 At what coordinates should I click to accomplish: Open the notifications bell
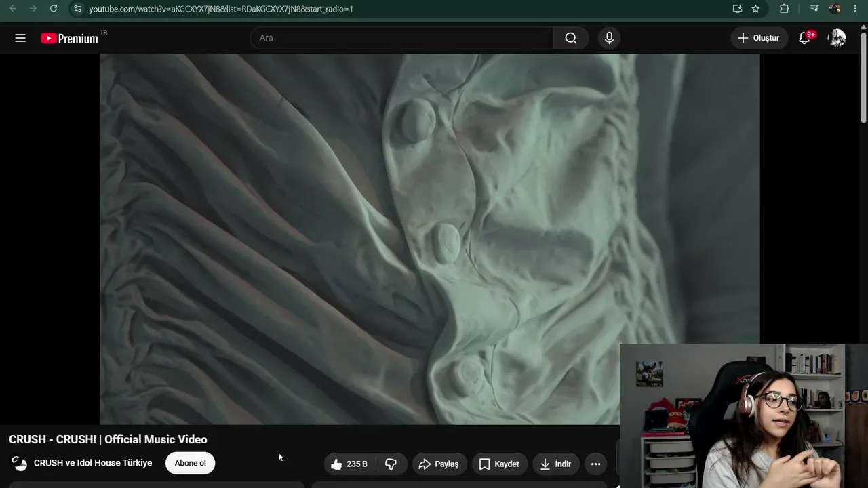[x=805, y=38]
